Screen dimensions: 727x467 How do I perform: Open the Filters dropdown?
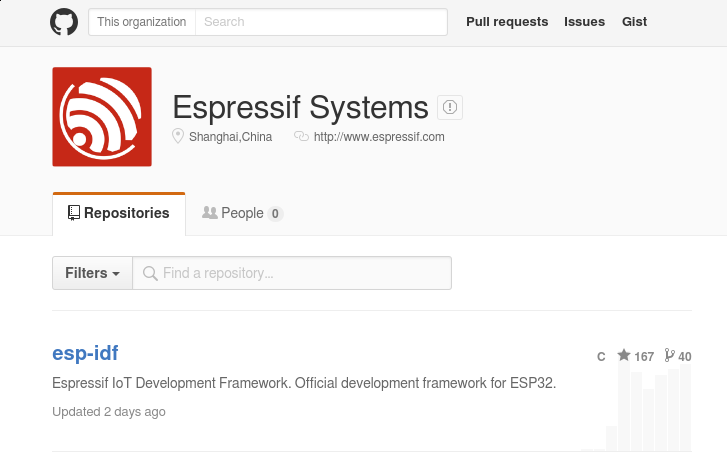click(x=92, y=273)
